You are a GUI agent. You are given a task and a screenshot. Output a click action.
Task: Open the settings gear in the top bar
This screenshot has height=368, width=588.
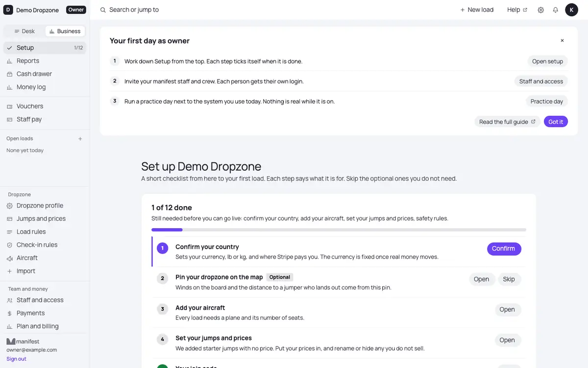click(x=541, y=10)
